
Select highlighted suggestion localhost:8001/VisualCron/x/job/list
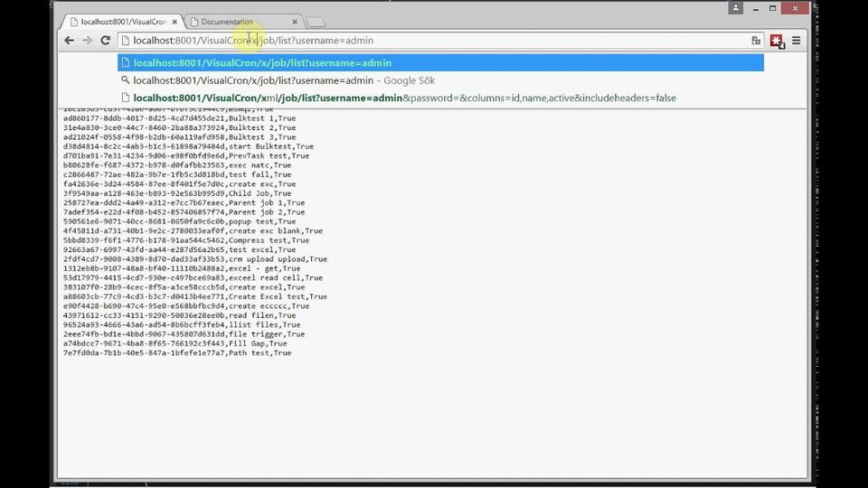coord(440,62)
